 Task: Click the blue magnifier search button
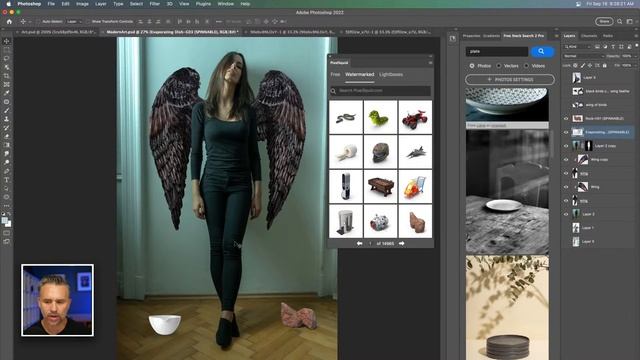[x=541, y=51]
